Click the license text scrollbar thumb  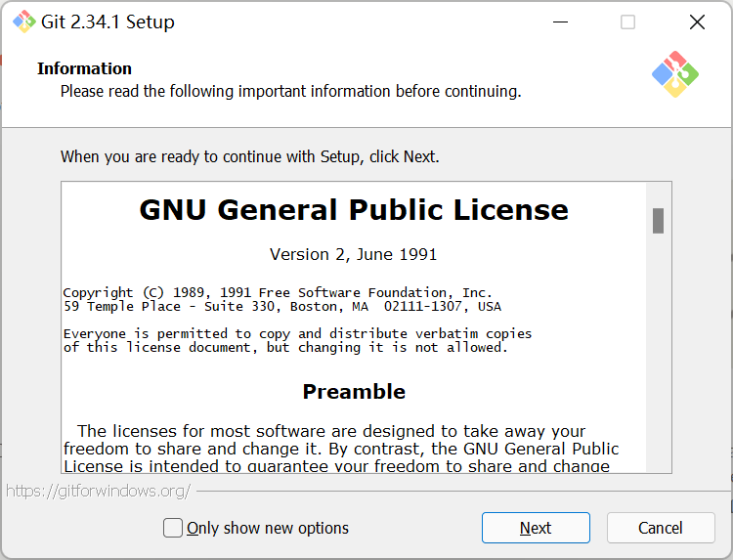pos(658,221)
